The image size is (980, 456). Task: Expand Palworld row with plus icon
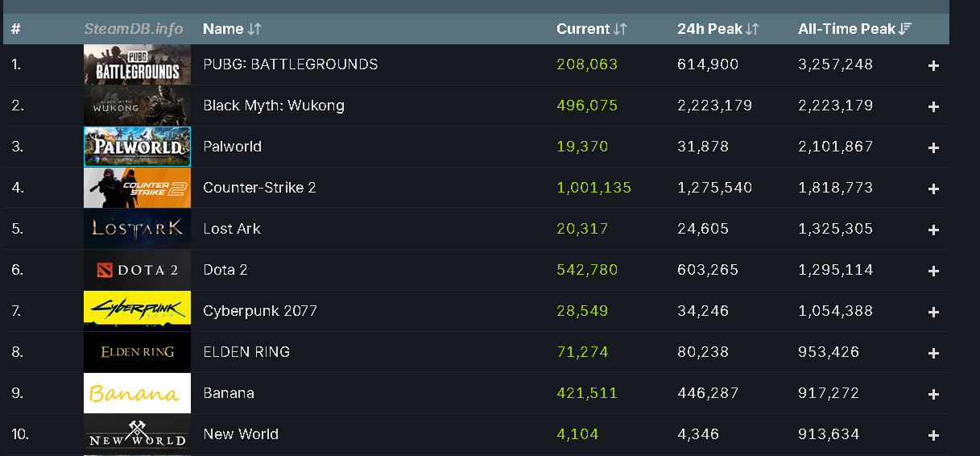933,147
